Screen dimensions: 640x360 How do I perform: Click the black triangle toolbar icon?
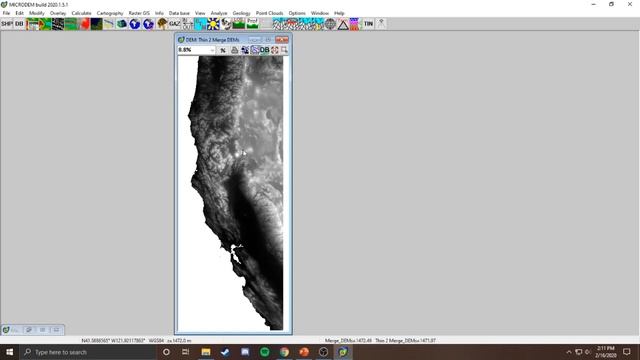(x=343, y=24)
